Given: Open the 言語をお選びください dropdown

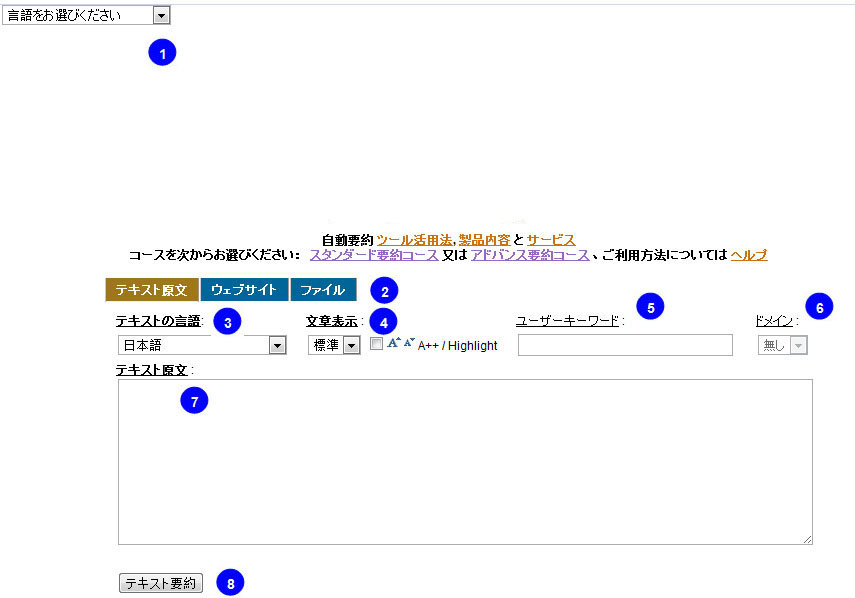Looking at the screenshot, I should [x=86, y=15].
